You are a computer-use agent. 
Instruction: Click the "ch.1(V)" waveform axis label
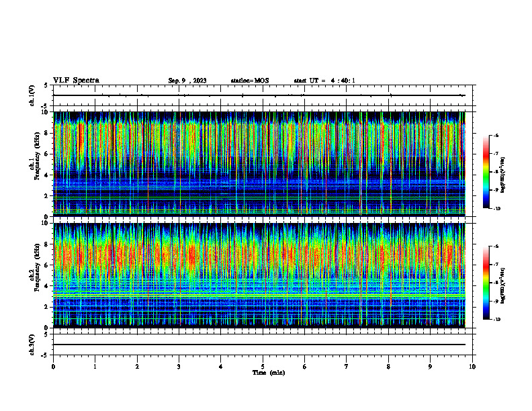coord(32,95)
